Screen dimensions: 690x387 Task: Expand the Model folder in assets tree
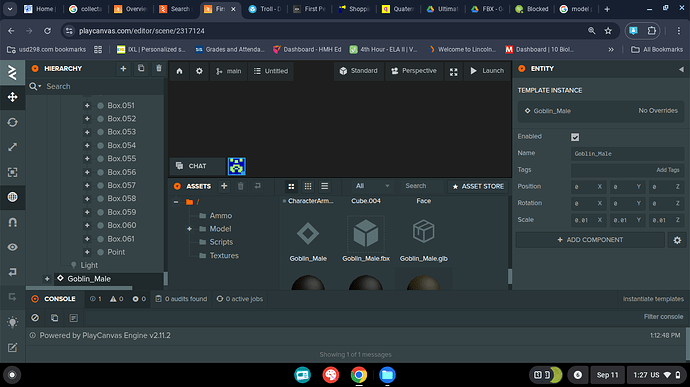coord(189,229)
